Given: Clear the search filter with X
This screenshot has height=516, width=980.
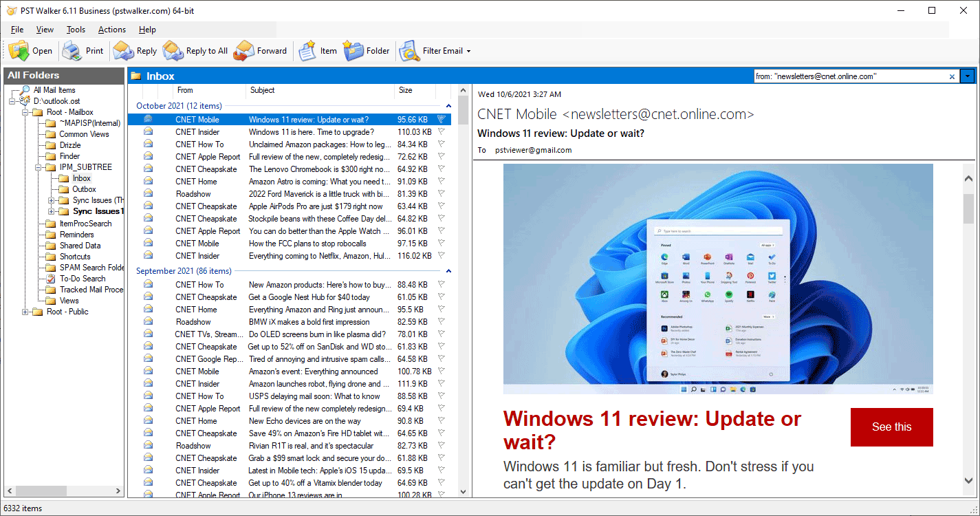Looking at the screenshot, I should tap(952, 76).
